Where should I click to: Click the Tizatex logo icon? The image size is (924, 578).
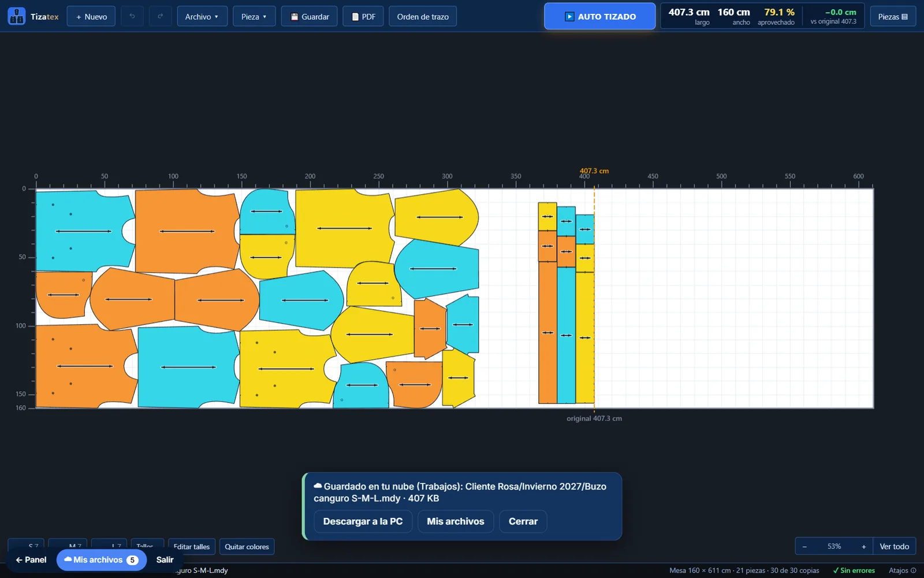point(17,16)
